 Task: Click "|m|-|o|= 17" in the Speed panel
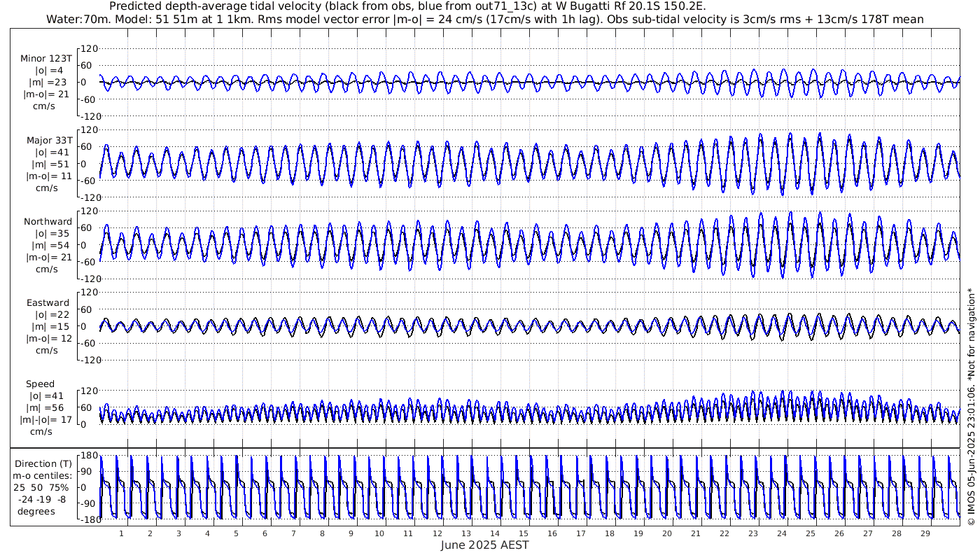point(46,420)
